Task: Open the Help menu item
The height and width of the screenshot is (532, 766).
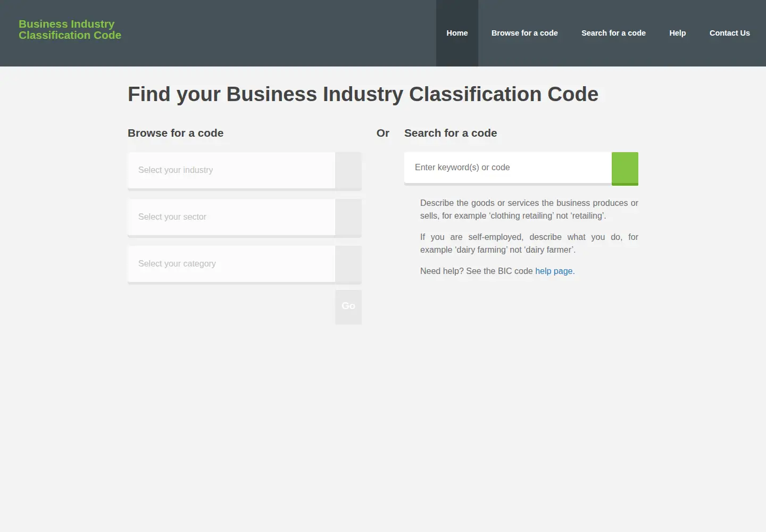Action: pyautogui.click(x=677, y=33)
